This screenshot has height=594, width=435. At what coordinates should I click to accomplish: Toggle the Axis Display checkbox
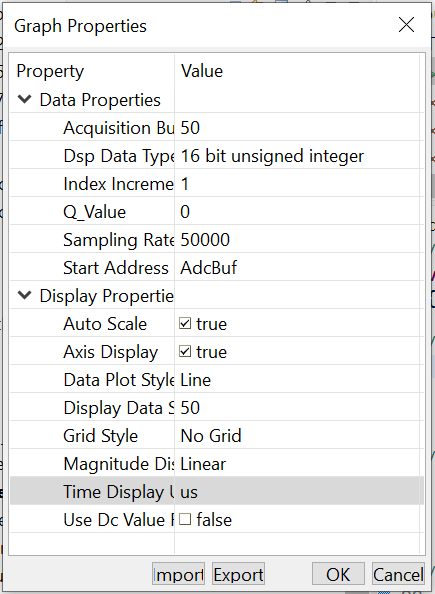185,352
